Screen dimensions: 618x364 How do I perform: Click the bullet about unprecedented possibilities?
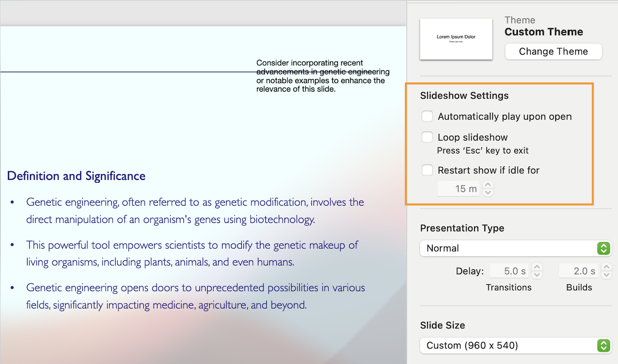point(195,296)
